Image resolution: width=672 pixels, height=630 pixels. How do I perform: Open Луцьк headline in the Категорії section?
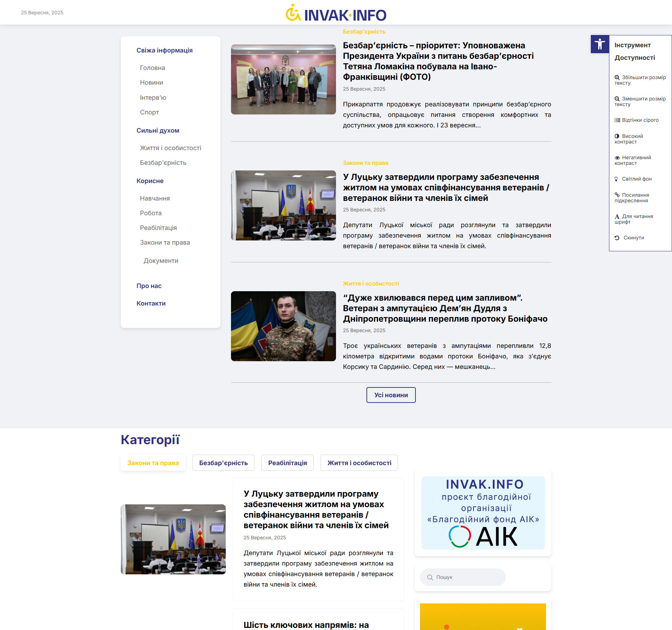coord(316,510)
